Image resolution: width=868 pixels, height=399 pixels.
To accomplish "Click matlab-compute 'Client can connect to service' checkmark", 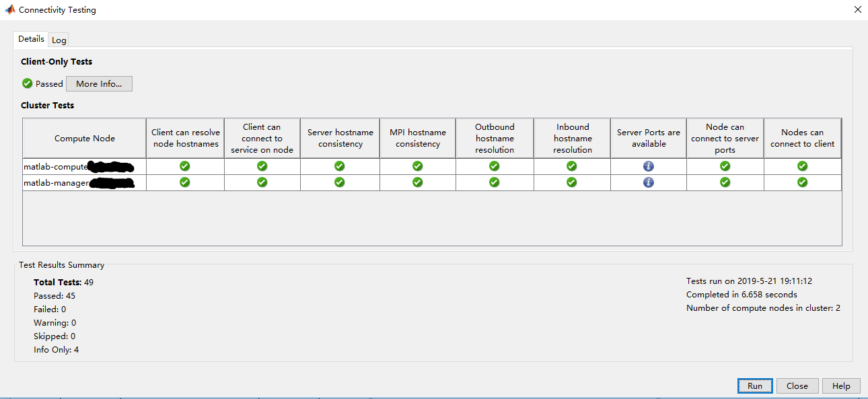I will [262, 166].
